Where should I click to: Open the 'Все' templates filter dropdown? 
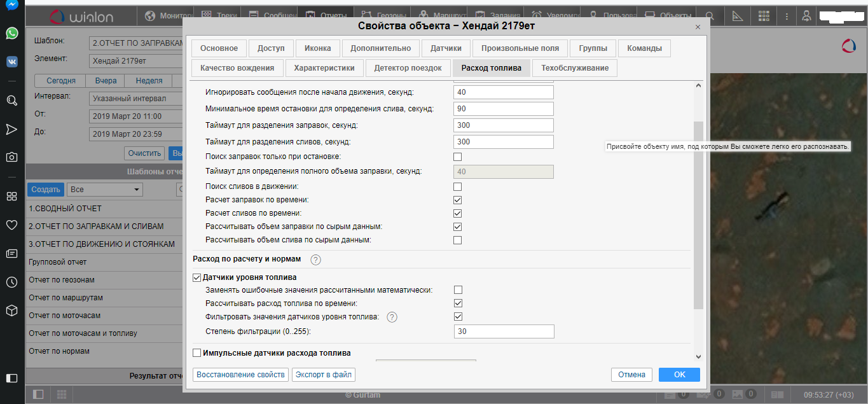[106, 190]
